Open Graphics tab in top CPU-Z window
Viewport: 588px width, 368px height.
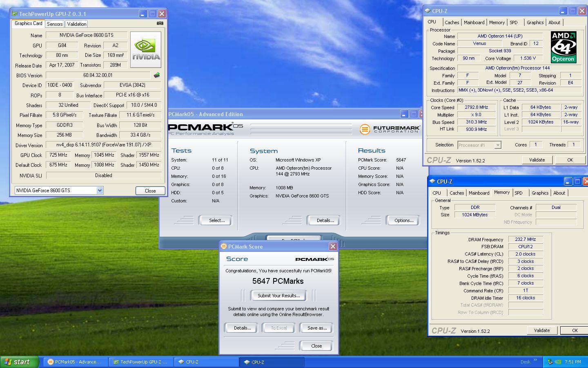click(x=535, y=22)
